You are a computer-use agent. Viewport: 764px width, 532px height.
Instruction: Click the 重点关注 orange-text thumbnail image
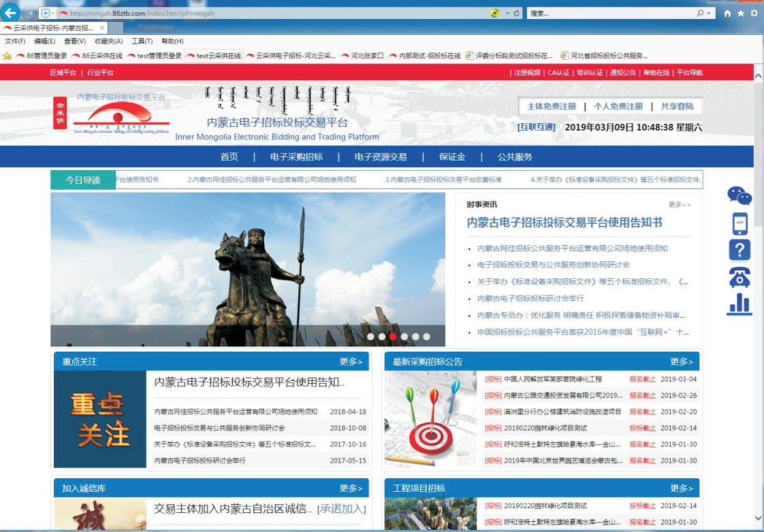click(100, 419)
